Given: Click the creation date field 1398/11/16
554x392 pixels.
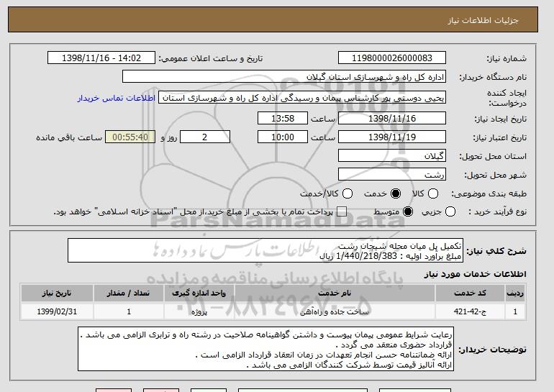Looking at the screenshot, I should click(x=392, y=118).
